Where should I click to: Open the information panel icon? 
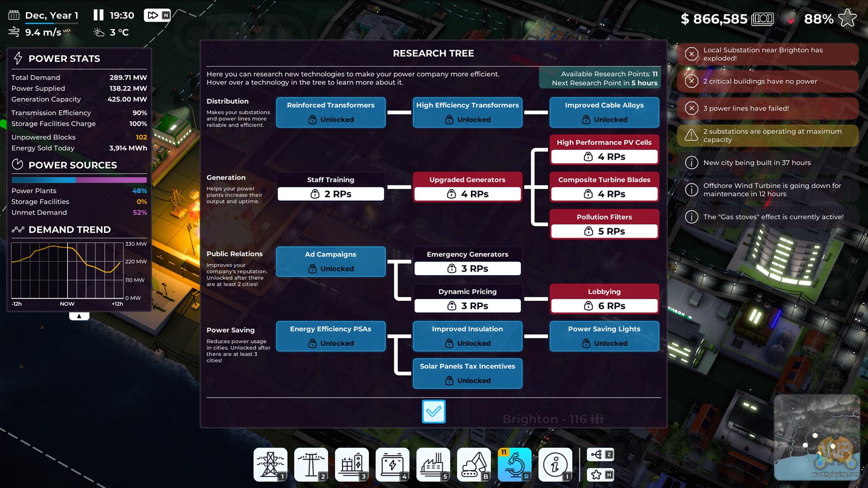pos(555,464)
